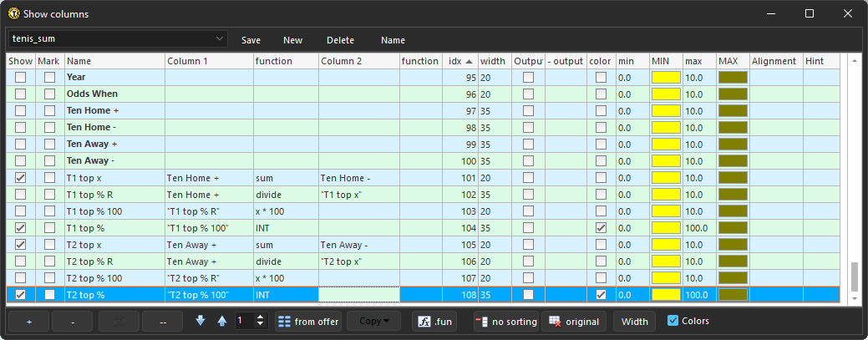Viewport: 868px width, 340px height.
Task: Expand the Copy dropdown button
Action: tap(373, 322)
